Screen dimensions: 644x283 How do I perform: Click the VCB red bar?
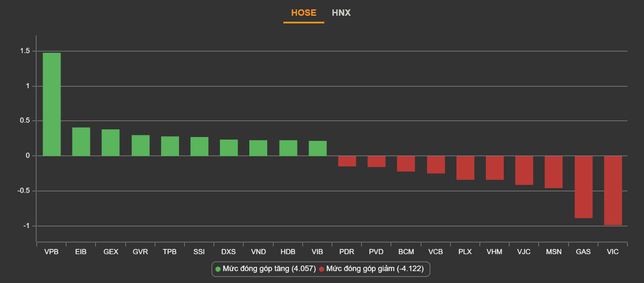pyautogui.click(x=436, y=165)
